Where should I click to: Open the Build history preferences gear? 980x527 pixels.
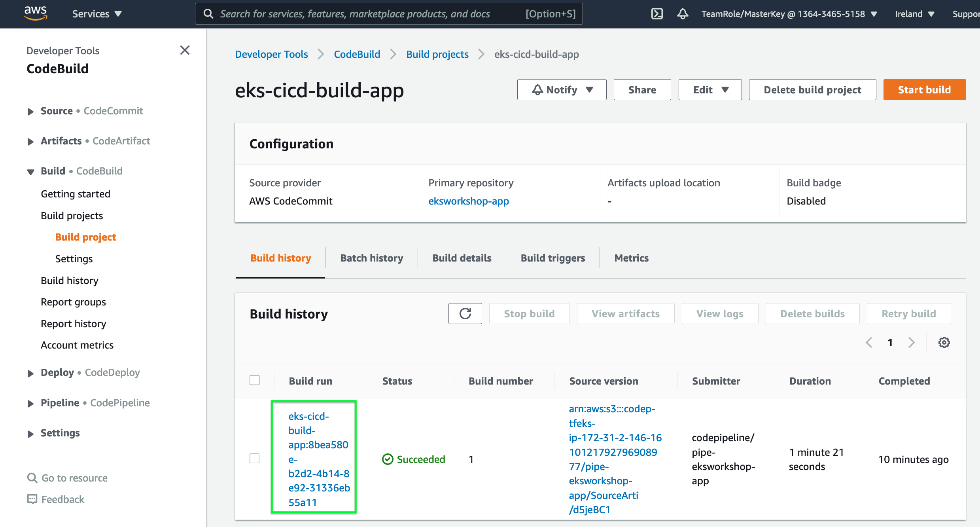[944, 342]
